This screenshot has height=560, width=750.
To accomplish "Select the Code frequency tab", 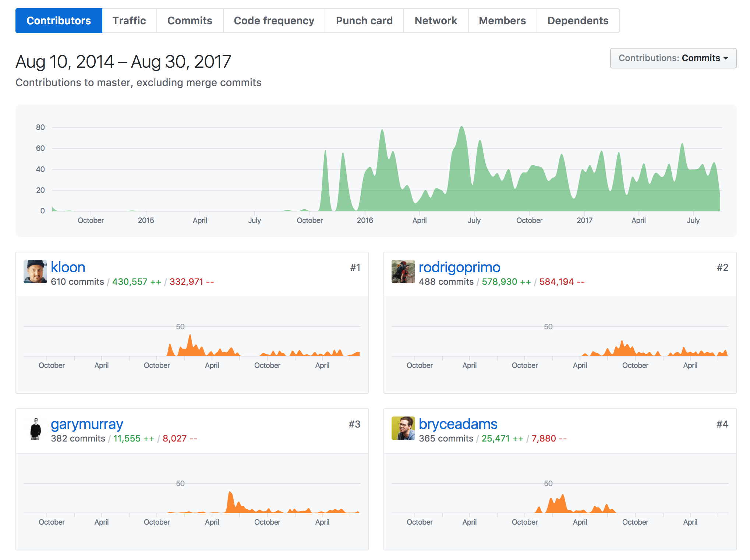I will [x=274, y=21].
